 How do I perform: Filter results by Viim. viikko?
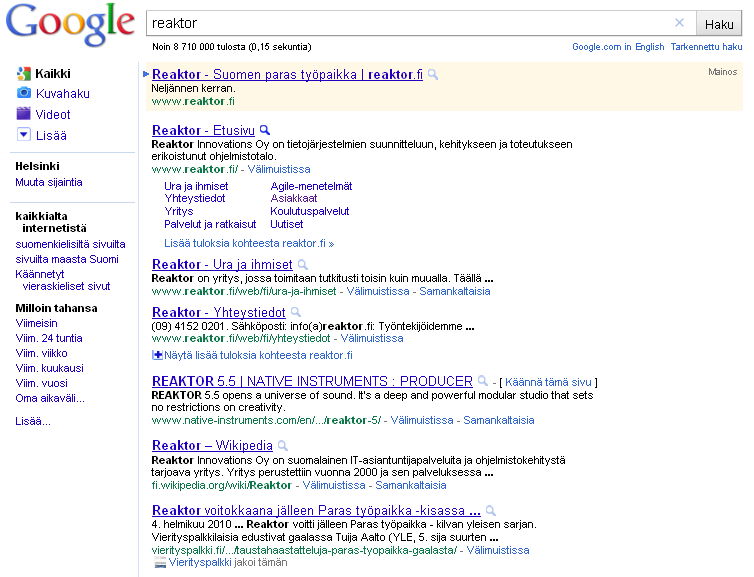[x=41, y=353]
